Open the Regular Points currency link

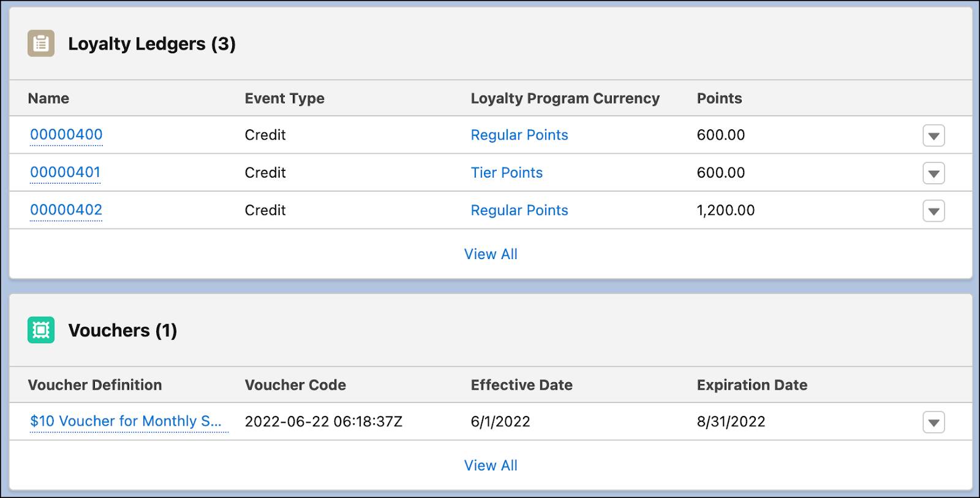click(519, 135)
